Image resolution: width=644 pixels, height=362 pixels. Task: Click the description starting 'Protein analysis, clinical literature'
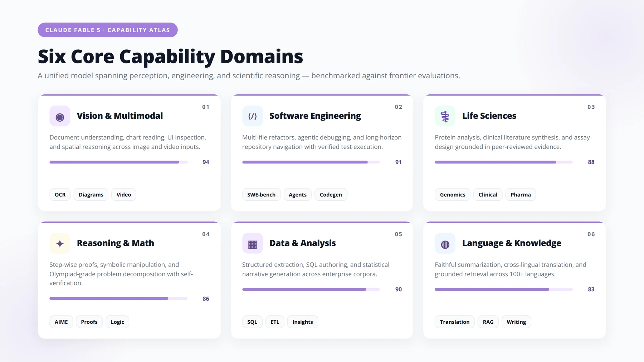tap(512, 142)
